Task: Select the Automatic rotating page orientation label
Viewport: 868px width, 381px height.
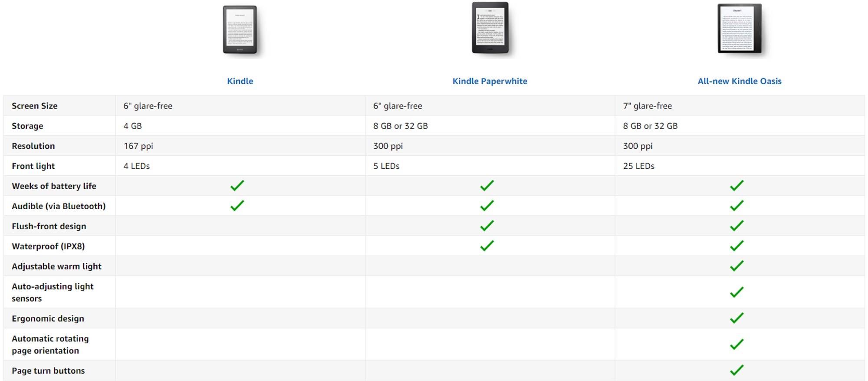Action: tap(50, 345)
